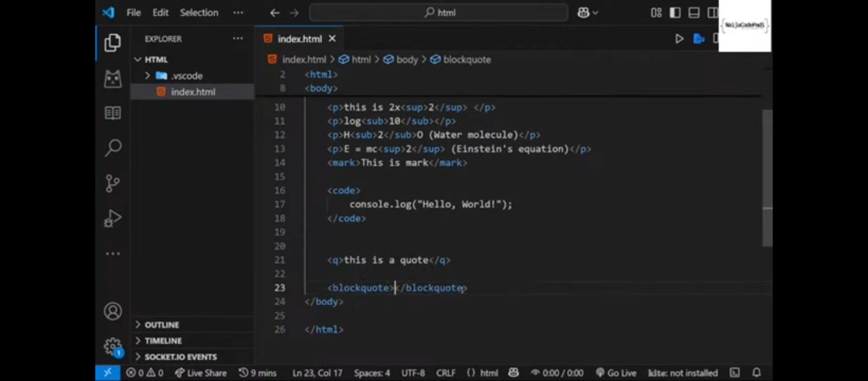Open the book icon view in activity bar

(x=113, y=113)
